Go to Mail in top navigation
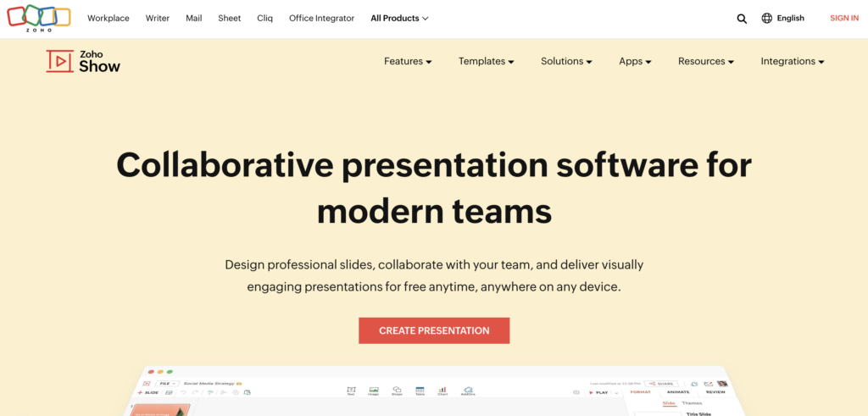The height and width of the screenshot is (416, 868). coord(194,19)
